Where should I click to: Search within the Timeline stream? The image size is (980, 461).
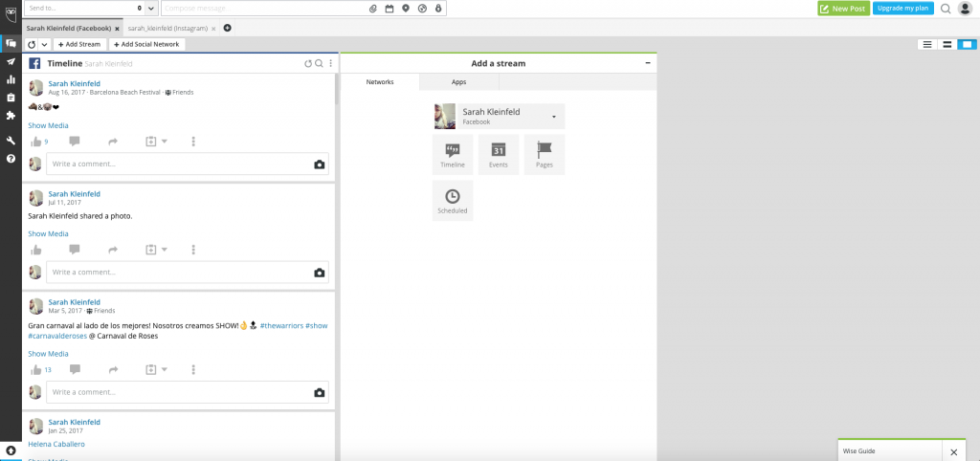tap(319, 64)
